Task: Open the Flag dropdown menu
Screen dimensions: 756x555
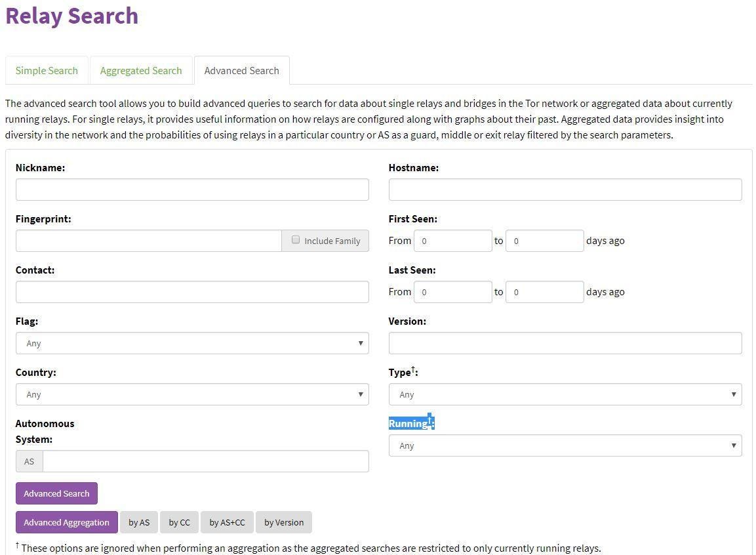Action: pos(192,342)
